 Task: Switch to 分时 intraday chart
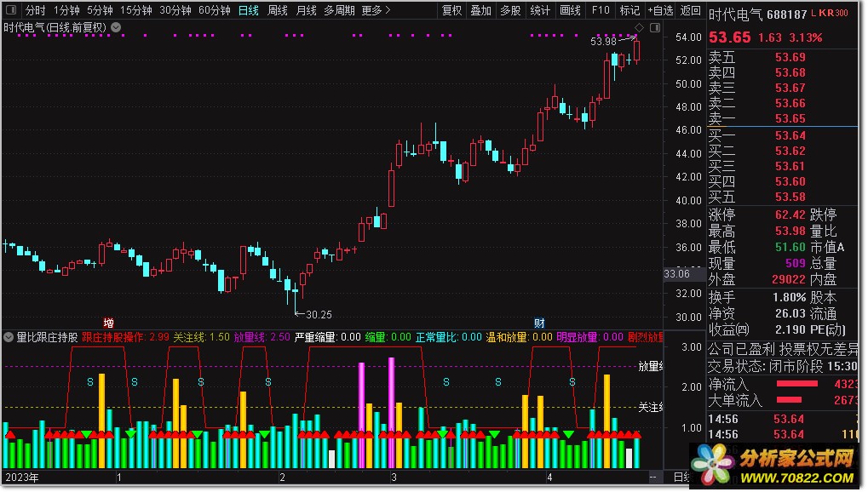click(x=36, y=10)
